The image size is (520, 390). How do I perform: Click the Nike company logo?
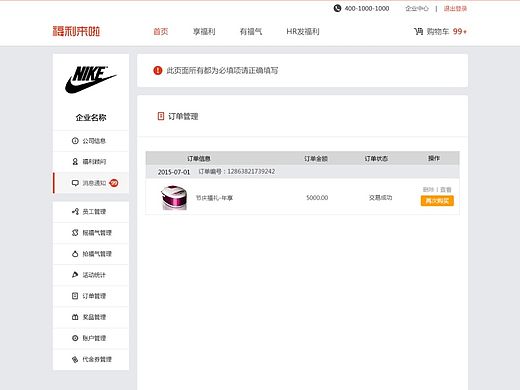[x=90, y=80]
